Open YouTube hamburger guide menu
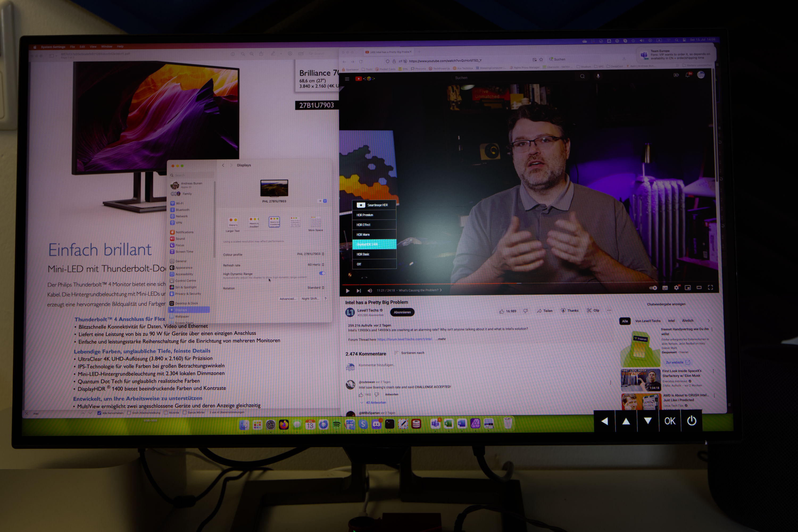The height and width of the screenshot is (532, 798). click(x=347, y=79)
